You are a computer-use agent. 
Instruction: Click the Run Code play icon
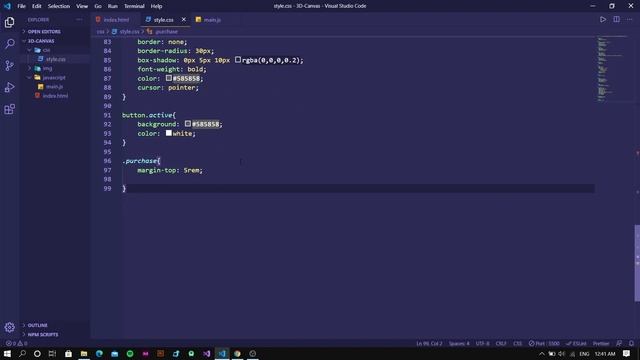coord(602,20)
